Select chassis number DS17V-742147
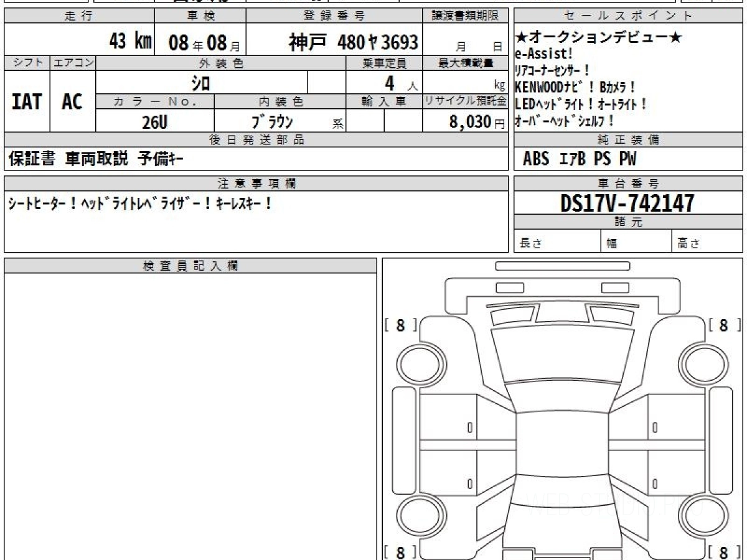Viewport: 747px width, 560px height. pos(627,203)
